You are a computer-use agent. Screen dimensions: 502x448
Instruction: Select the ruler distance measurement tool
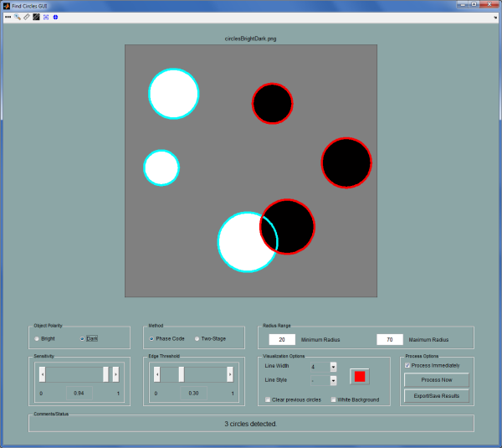click(26, 17)
